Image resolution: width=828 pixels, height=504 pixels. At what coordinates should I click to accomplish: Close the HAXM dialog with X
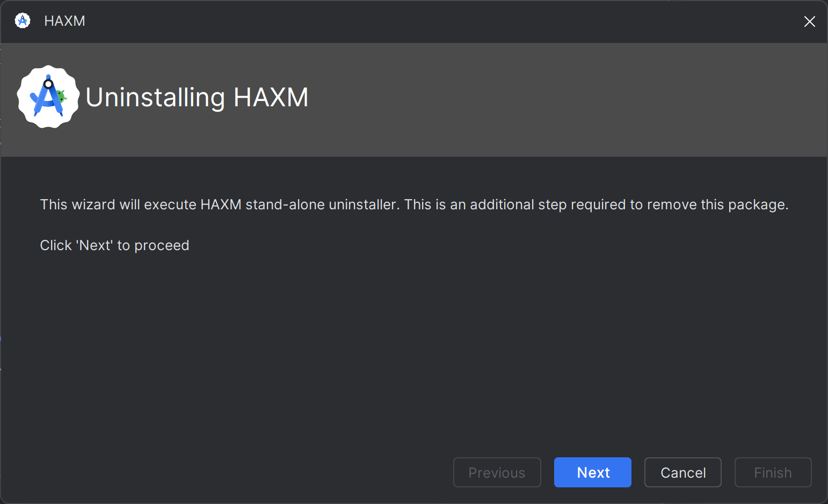(x=809, y=21)
